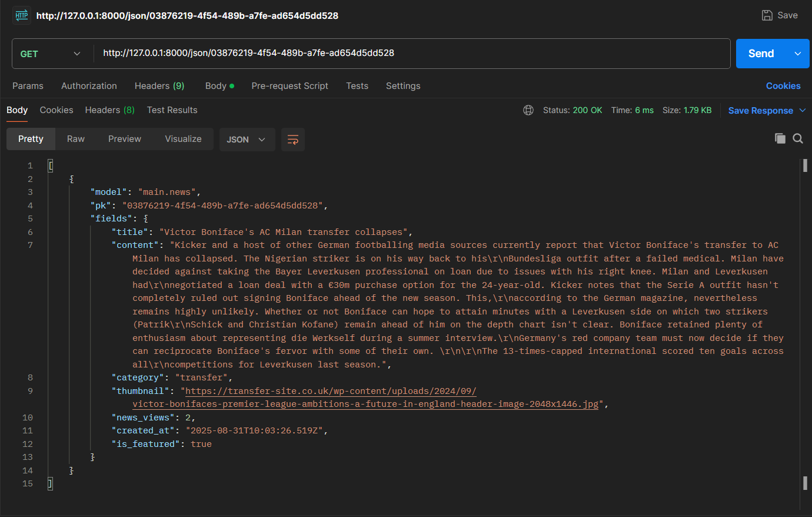Click the HTTP request type icon

[x=22, y=15]
